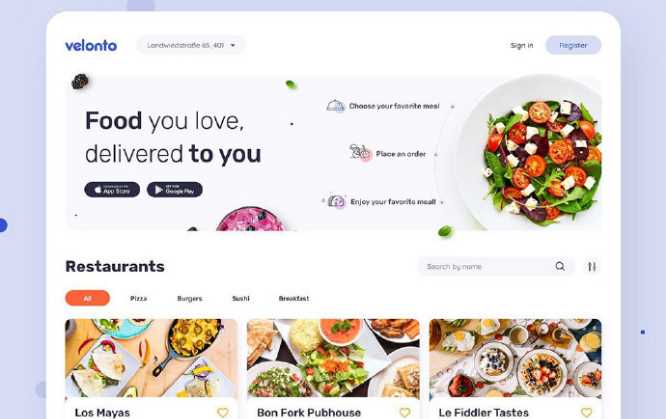Select the Breakfast category filter
The width and height of the screenshot is (666, 419).
click(294, 298)
